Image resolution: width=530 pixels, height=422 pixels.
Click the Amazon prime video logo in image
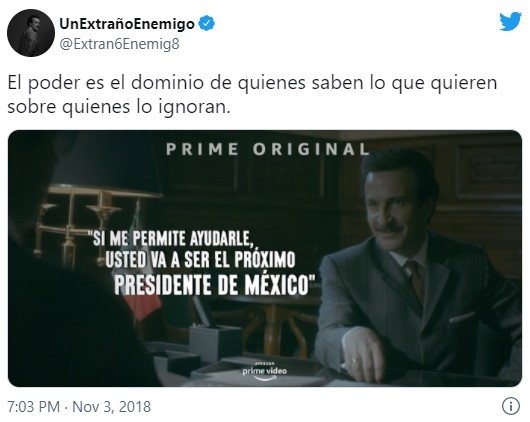pyautogui.click(x=264, y=371)
